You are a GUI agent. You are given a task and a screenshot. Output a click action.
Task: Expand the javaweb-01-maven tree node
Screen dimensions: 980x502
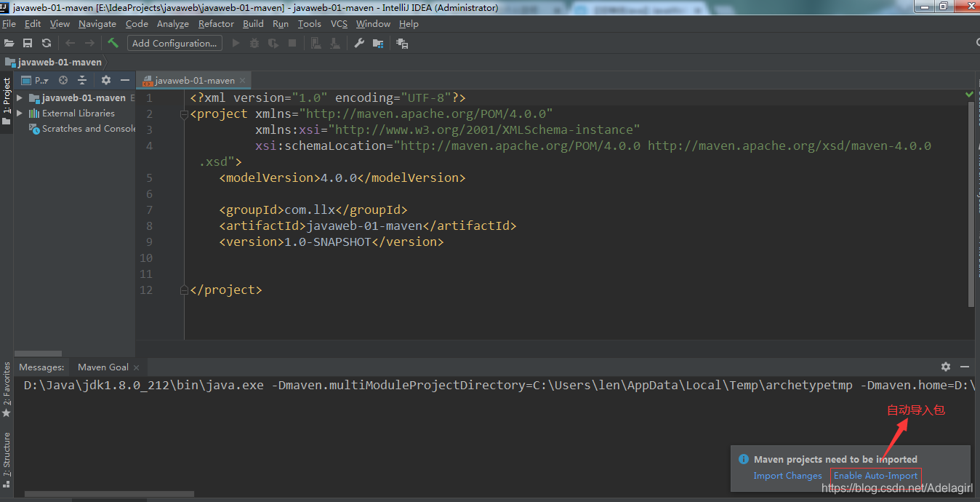point(20,97)
